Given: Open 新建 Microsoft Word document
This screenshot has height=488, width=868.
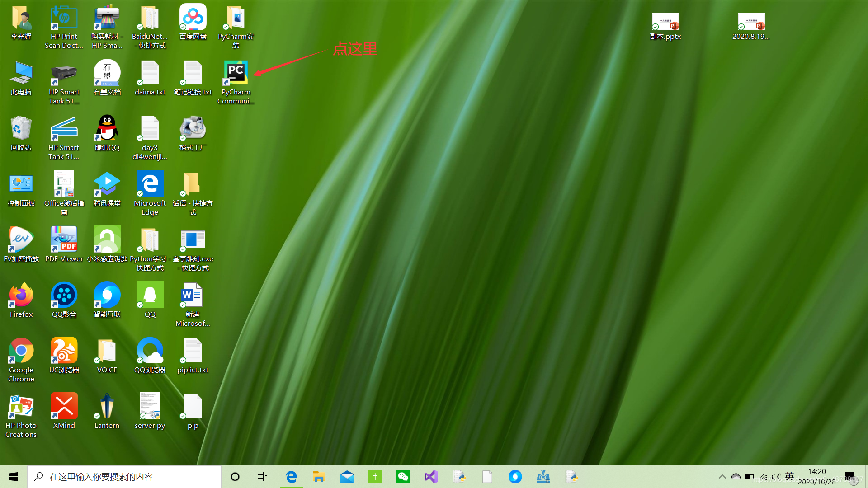Looking at the screenshot, I should coord(193,304).
